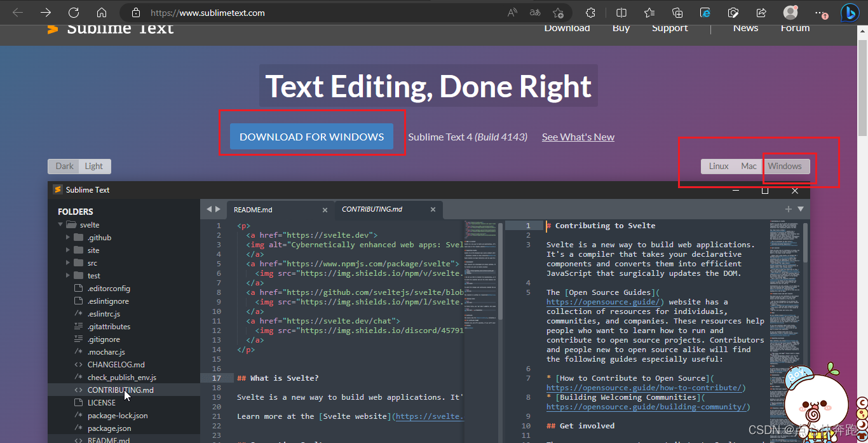Reload the page with the refresh icon
Screen dimensions: 868x443
[x=74, y=13]
